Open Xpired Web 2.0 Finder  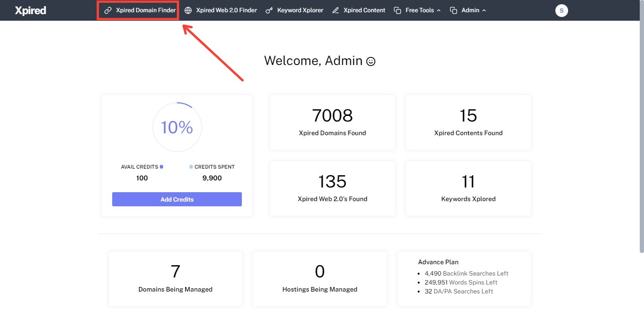tap(226, 10)
